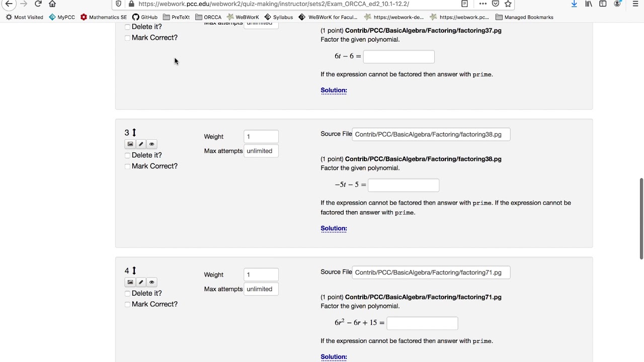
Task: Open the PreTeXt bookmarks folder
Action: [x=177, y=17]
